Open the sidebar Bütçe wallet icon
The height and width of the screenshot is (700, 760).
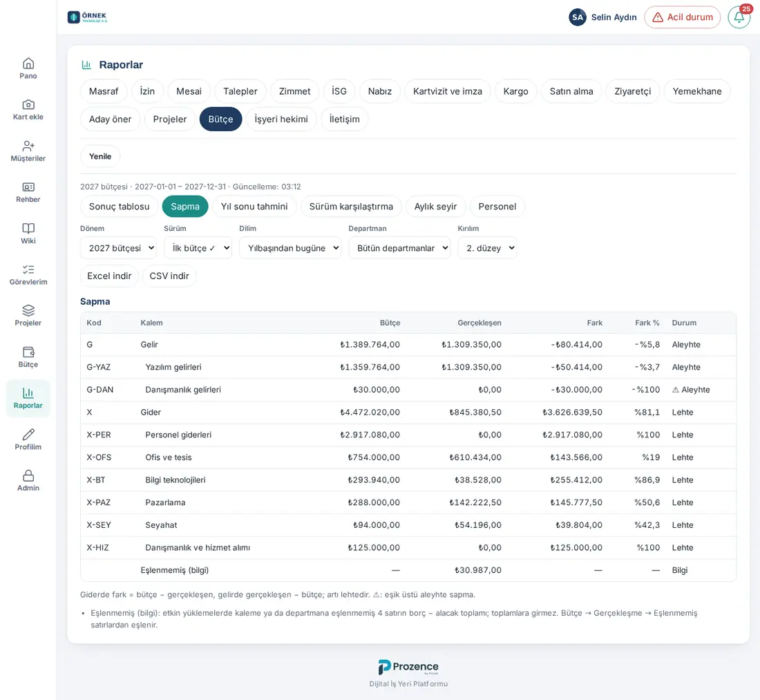(x=28, y=352)
